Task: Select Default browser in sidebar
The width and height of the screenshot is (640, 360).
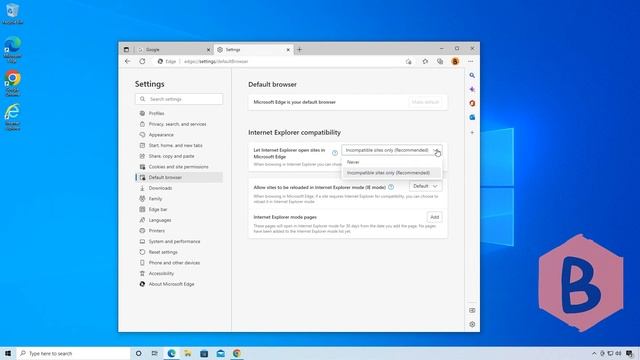Action: [179, 178]
